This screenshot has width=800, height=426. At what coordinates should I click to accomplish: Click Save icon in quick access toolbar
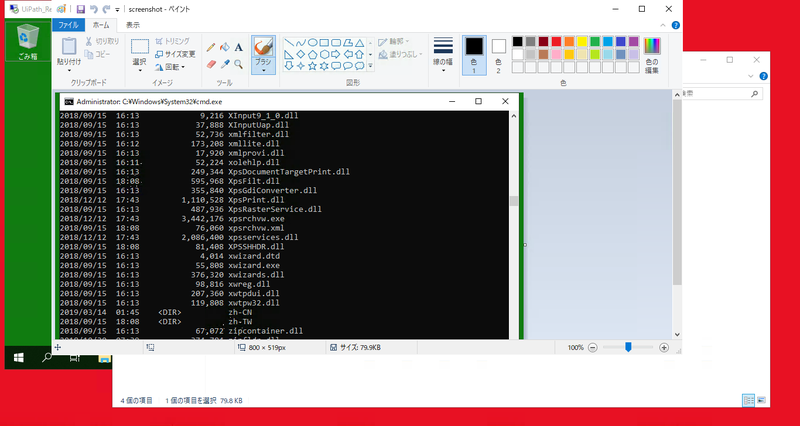click(x=80, y=9)
